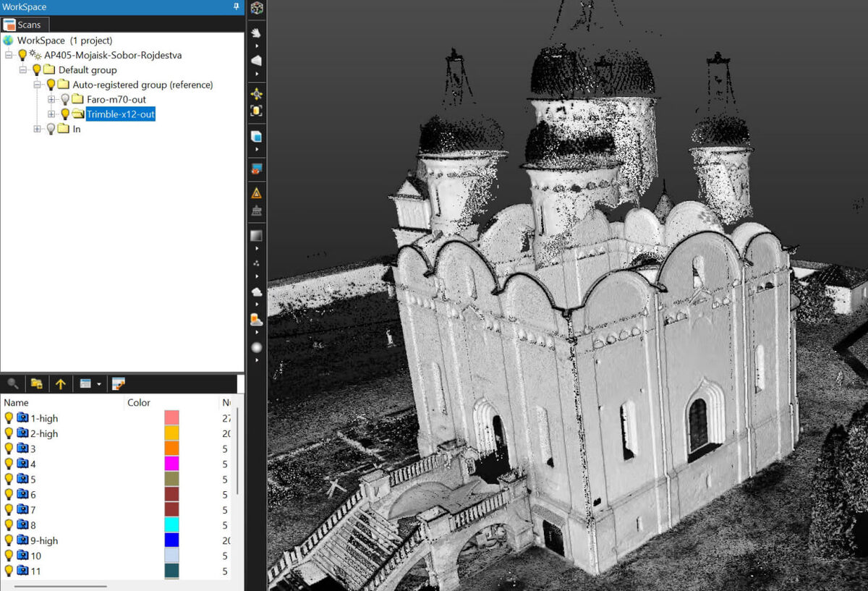
Task: Click the orange warning triangle icon
Action: (256, 194)
